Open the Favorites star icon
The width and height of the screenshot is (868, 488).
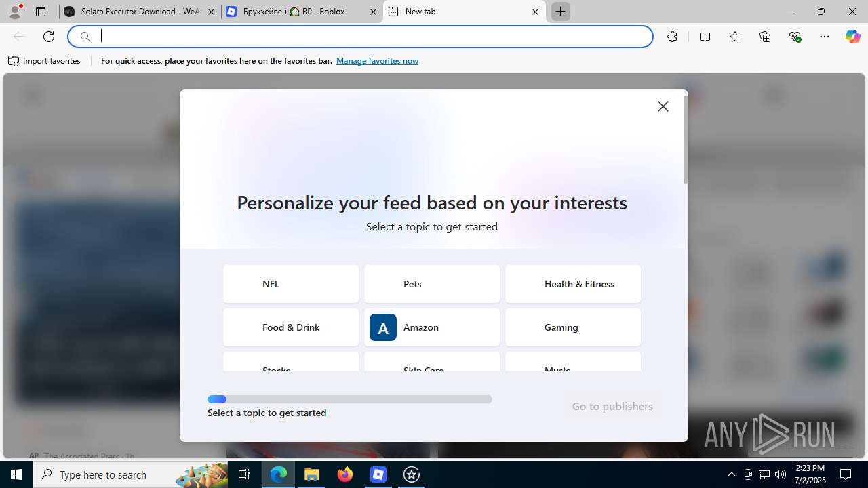point(735,37)
